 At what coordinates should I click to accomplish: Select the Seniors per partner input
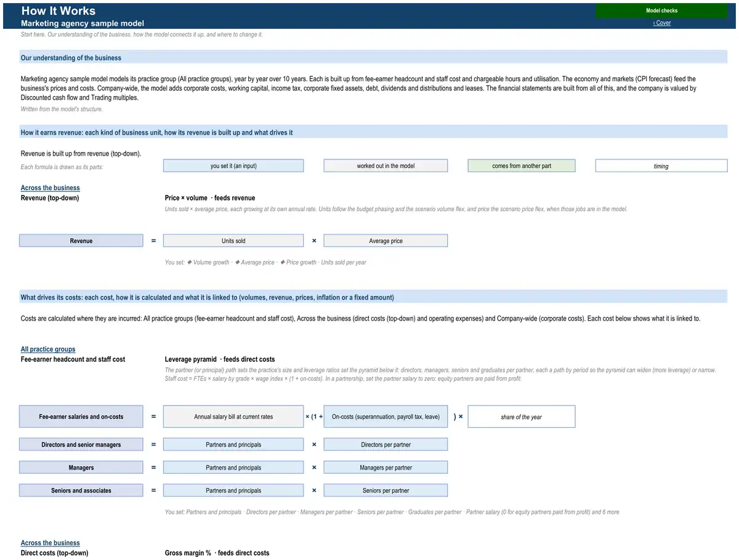click(386, 490)
